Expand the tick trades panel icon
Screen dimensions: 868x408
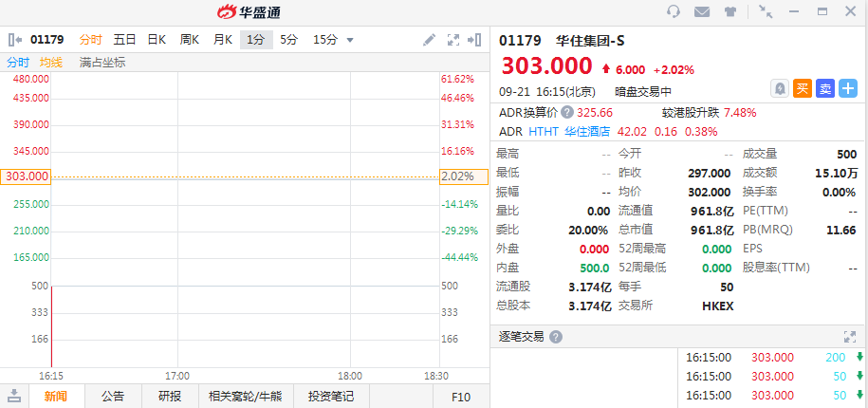click(x=850, y=336)
